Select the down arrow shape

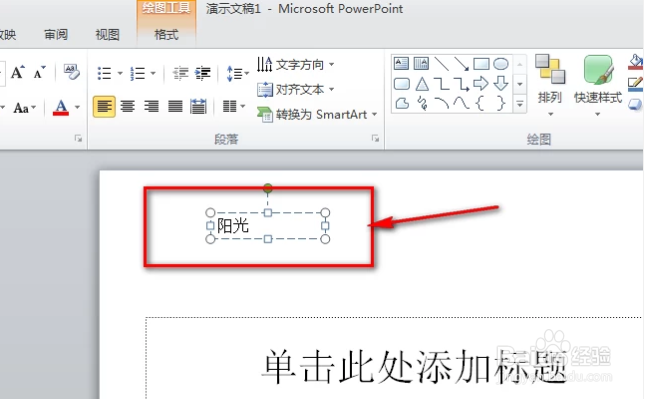(x=501, y=84)
